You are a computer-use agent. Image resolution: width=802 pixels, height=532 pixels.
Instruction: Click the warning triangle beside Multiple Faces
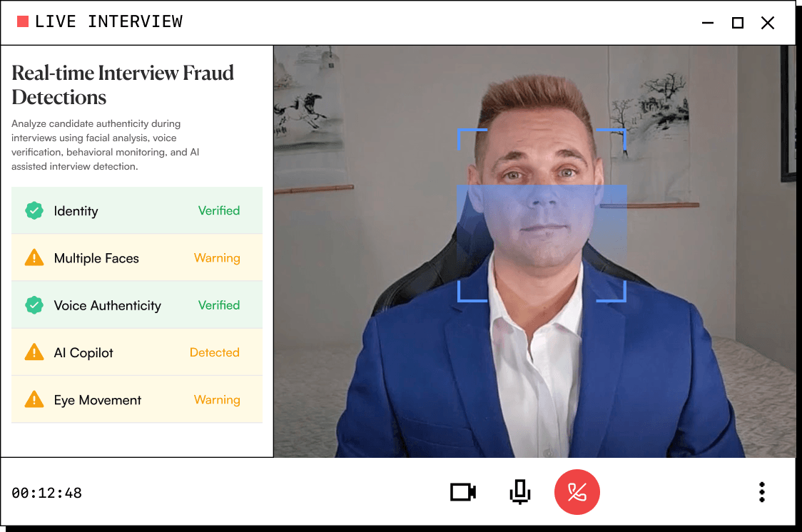[34, 257]
